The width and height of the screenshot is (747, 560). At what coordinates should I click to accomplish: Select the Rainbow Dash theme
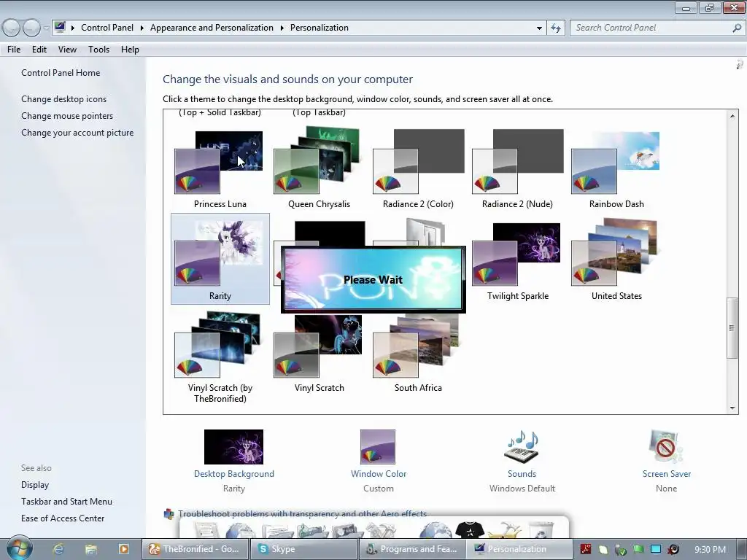pyautogui.click(x=616, y=168)
